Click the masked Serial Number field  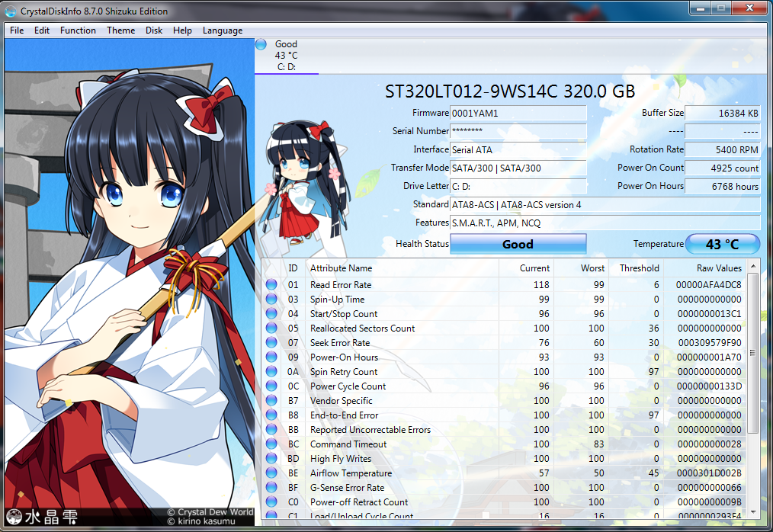tap(518, 131)
